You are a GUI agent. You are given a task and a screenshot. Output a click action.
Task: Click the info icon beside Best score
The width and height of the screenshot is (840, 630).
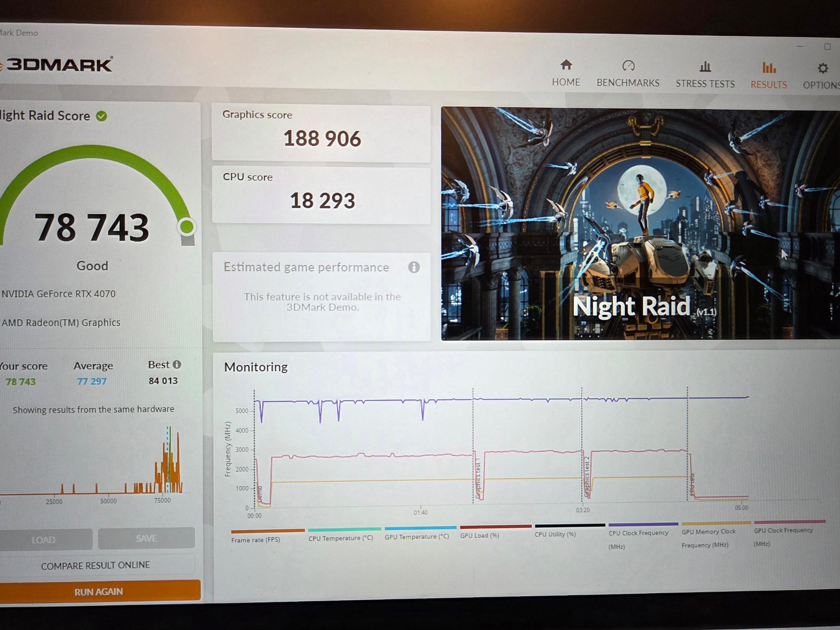177,364
